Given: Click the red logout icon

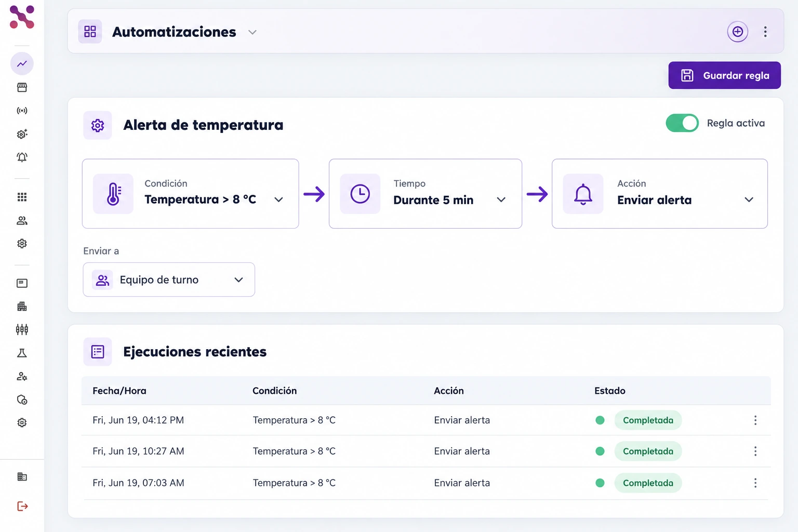Looking at the screenshot, I should point(22,506).
